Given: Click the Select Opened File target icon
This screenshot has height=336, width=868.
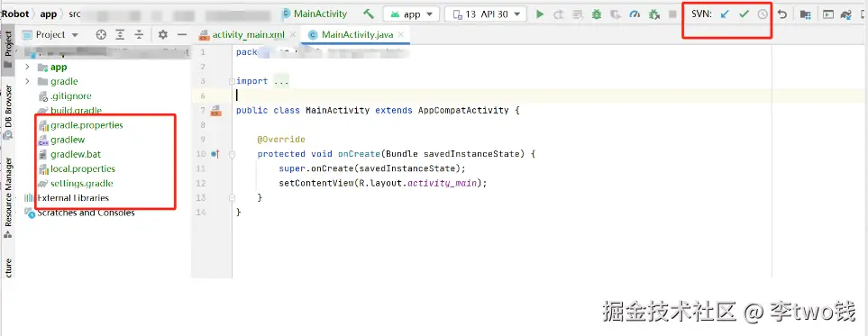Looking at the screenshot, I should (x=101, y=34).
